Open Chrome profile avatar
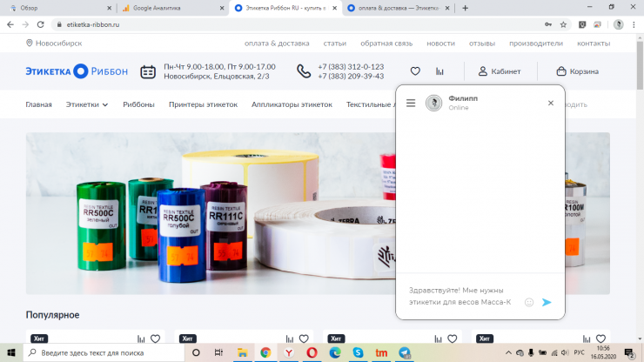The image size is (644, 362). pyautogui.click(x=619, y=24)
